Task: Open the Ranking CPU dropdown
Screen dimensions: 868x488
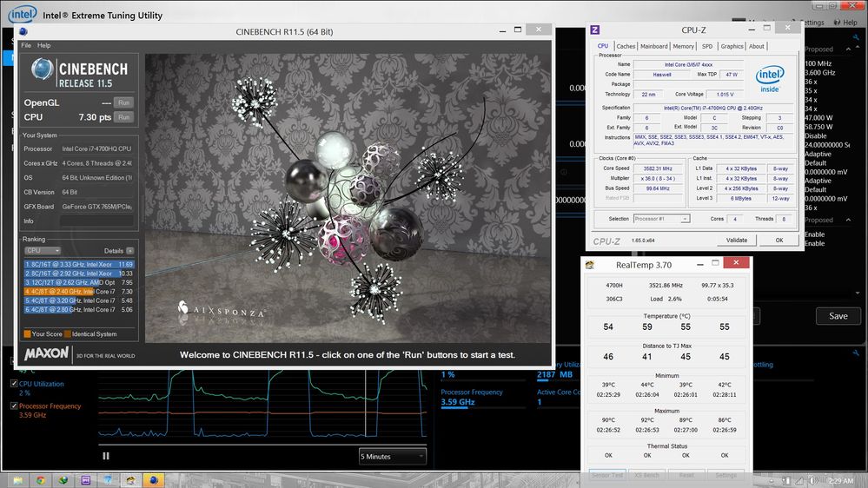Action: pyautogui.click(x=43, y=251)
